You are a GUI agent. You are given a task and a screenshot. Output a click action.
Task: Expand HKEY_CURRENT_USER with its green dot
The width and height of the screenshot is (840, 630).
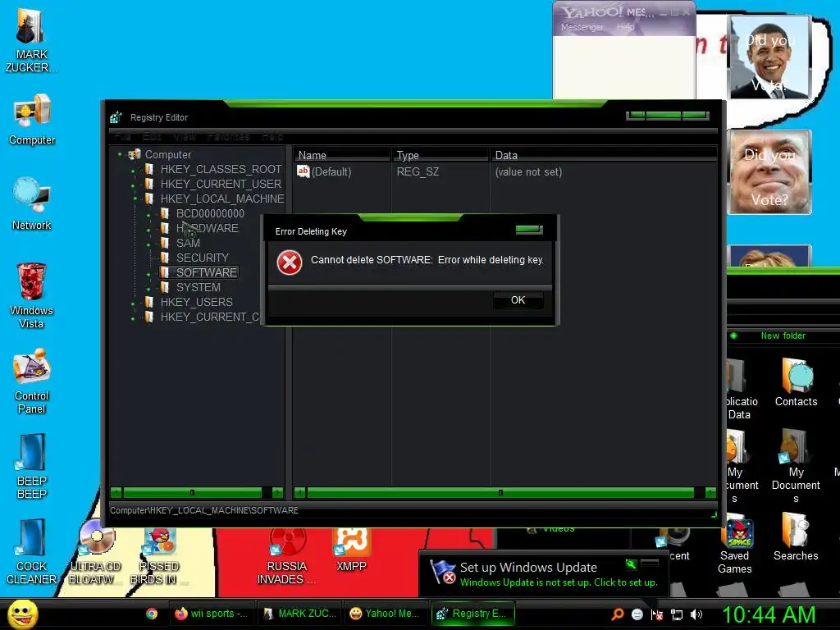[x=134, y=185]
